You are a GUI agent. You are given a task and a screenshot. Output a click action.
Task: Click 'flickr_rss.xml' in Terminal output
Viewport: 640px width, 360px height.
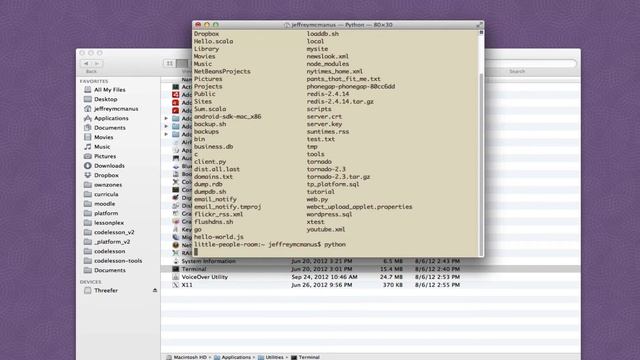[218, 214]
